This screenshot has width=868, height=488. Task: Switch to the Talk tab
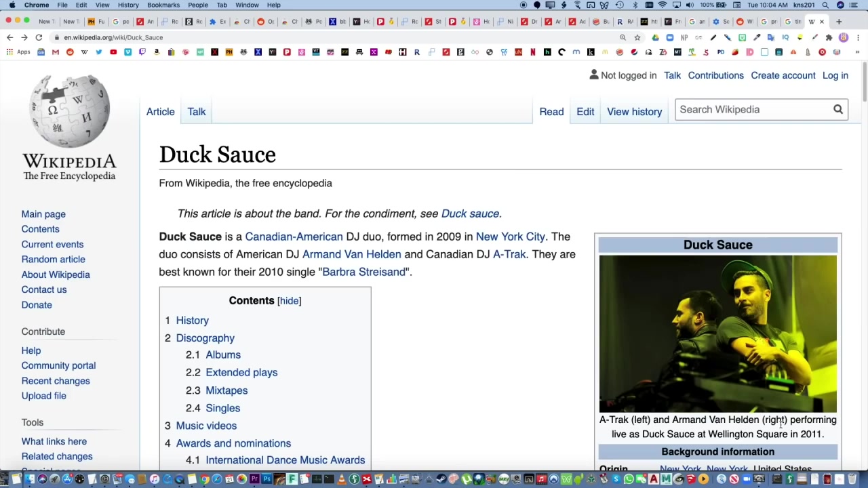[197, 112]
